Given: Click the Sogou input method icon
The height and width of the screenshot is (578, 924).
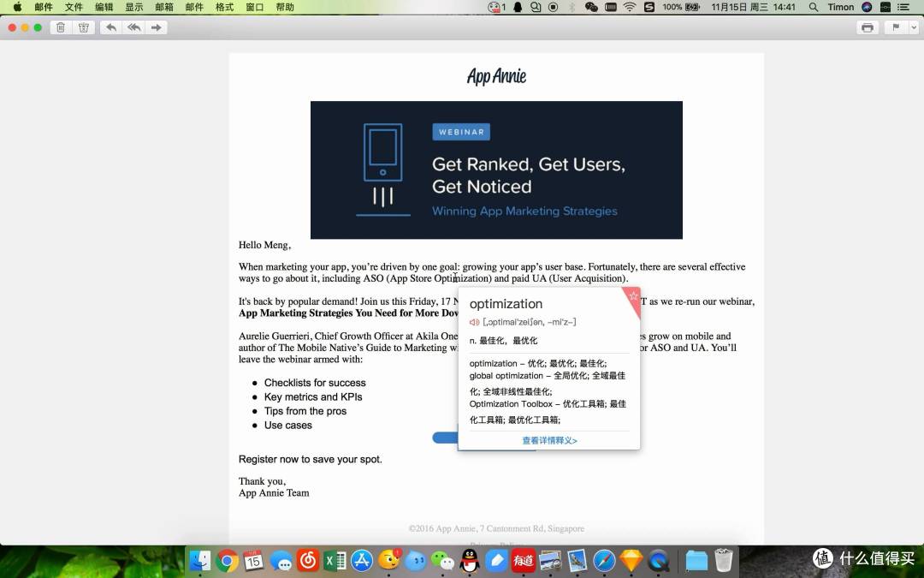Looking at the screenshot, I should click(x=649, y=7).
